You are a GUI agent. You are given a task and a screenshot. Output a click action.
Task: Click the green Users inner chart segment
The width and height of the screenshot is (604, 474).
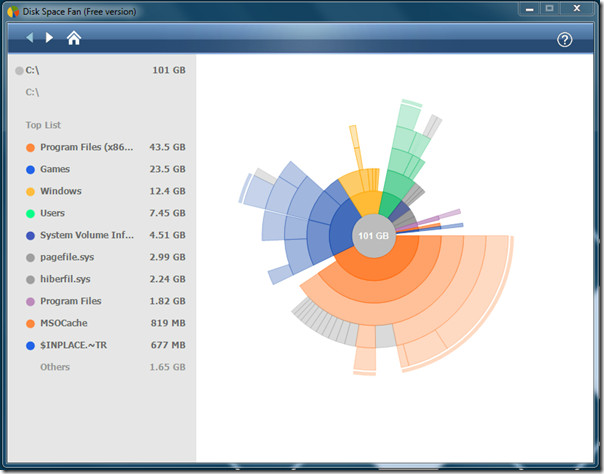click(x=389, y=206)
